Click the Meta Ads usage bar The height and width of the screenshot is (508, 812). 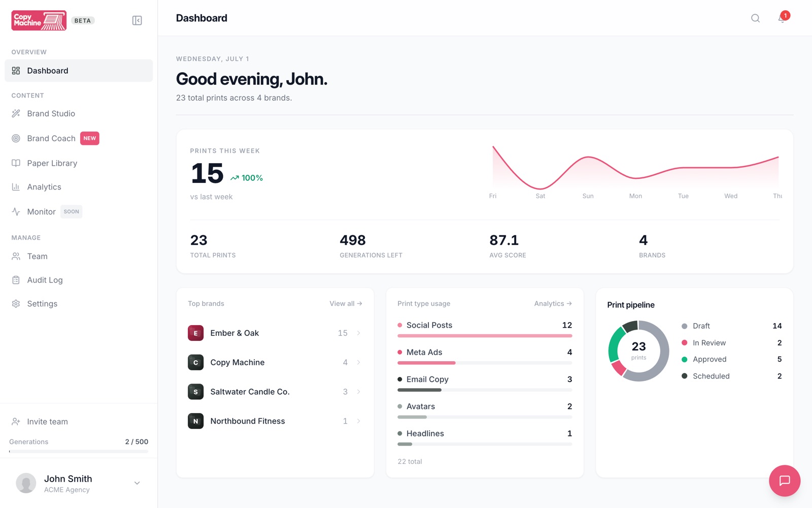[485, 363]
